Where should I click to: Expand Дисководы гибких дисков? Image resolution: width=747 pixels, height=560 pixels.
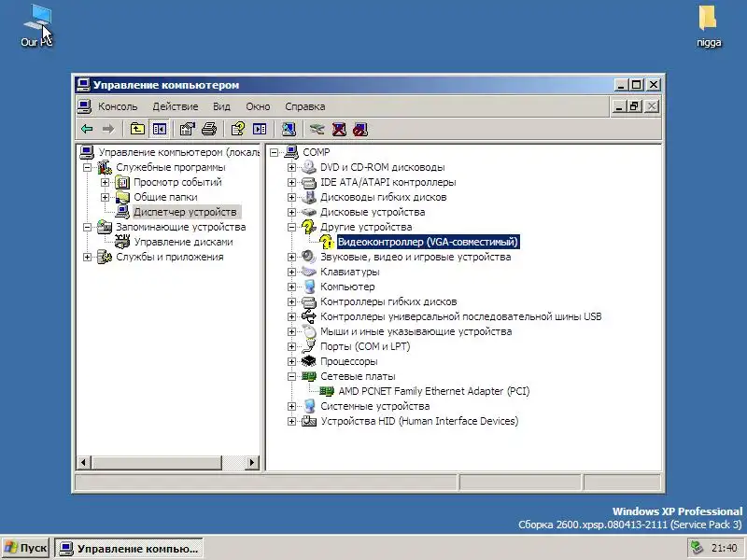click(x=291, y=197)
